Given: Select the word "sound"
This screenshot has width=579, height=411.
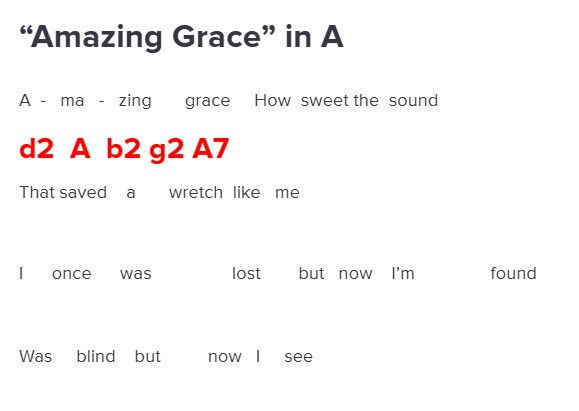Looking at the screenshot, I should point(413,100).
